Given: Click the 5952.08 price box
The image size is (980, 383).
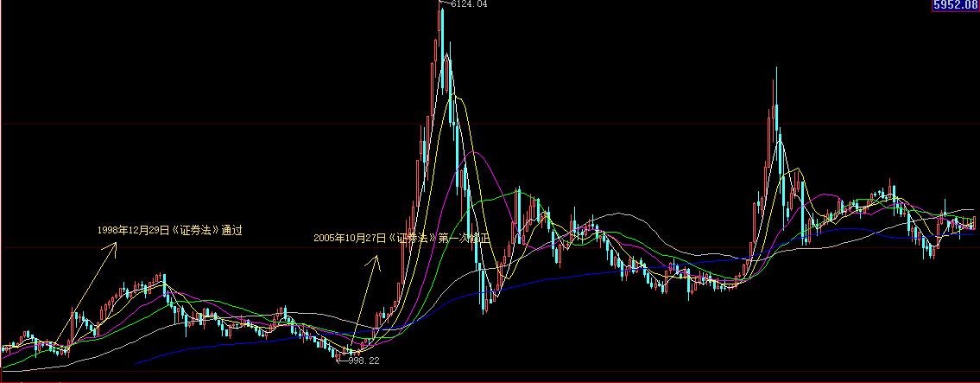Looking at the screenshot, I should 955,5.
